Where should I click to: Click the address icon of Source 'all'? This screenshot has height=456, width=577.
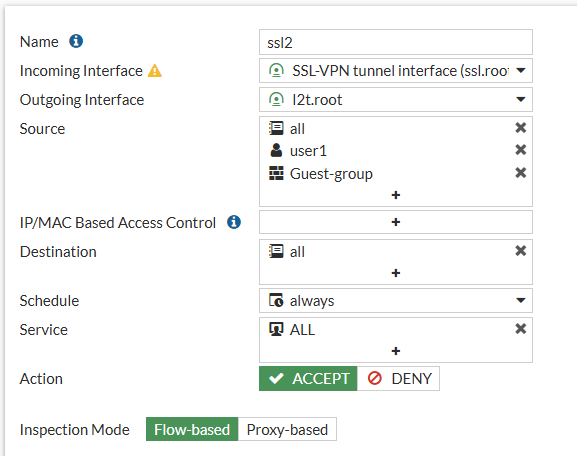pos(276,128)
